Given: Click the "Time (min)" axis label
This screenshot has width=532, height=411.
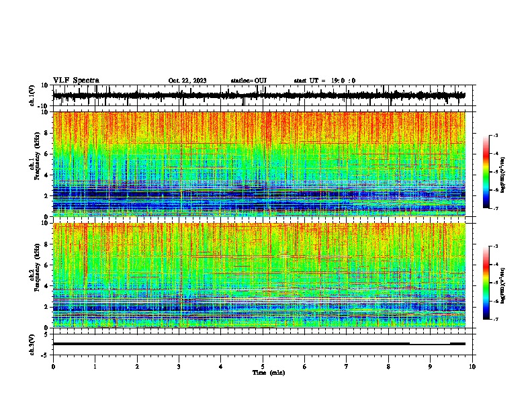Looking at the screenshot, I should tap(269, 373).
